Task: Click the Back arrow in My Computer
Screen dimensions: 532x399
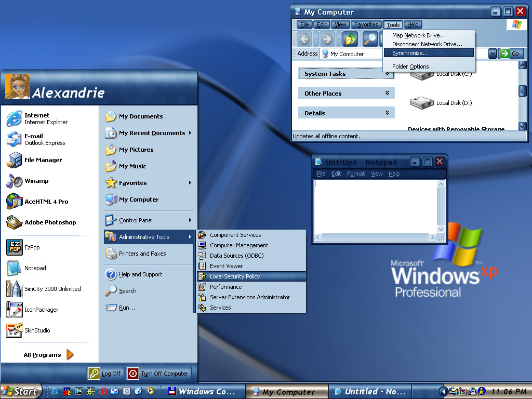Action: coord(304,39)
